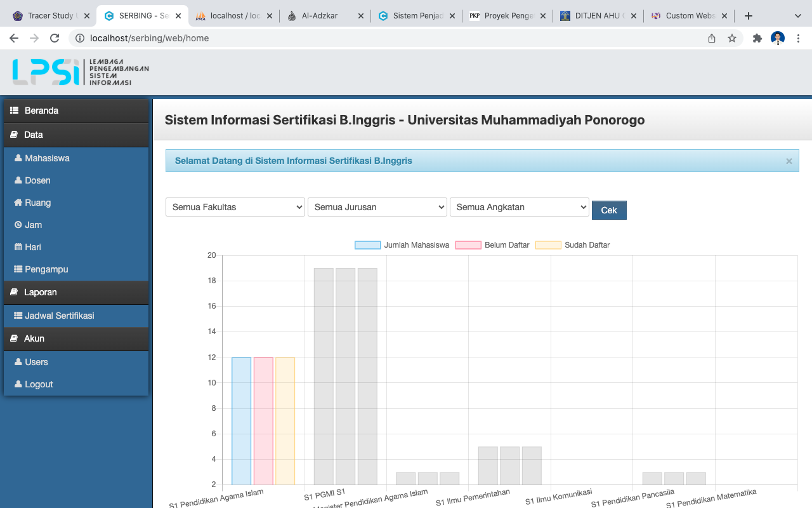812x508 pixels.
Task: Toggle Sudah Daftar legend series
Action: click(573, 245)
